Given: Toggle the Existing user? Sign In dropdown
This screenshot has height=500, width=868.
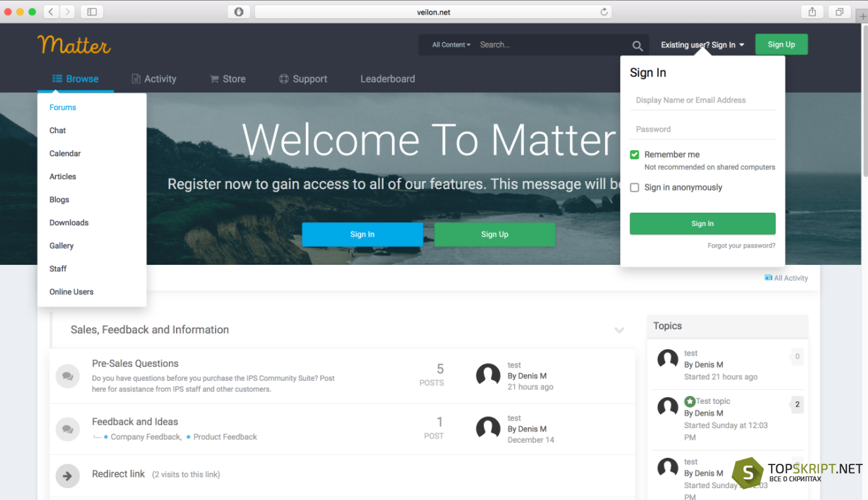Looking at the screenshot, I should pos(703,45).
